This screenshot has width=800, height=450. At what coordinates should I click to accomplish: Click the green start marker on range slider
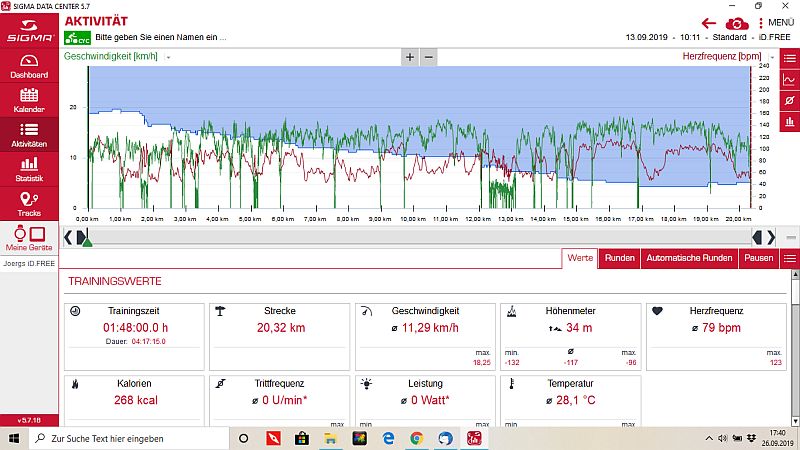[87, 242]
